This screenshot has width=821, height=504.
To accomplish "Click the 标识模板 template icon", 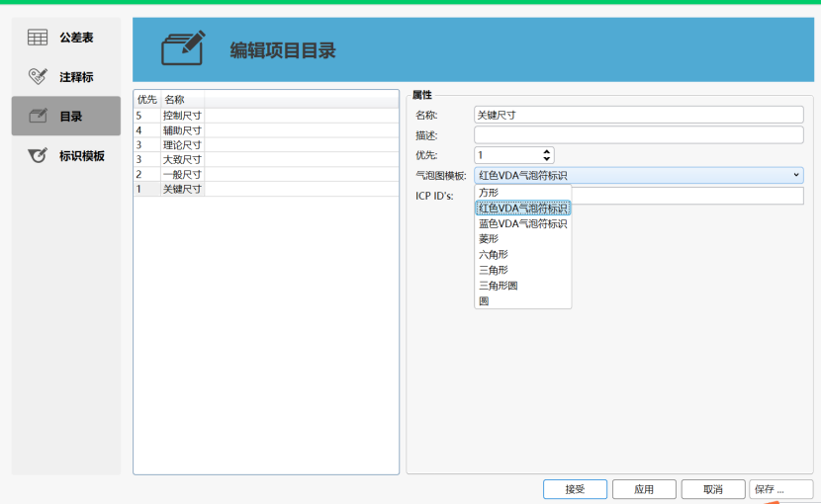I will point(38,155).
